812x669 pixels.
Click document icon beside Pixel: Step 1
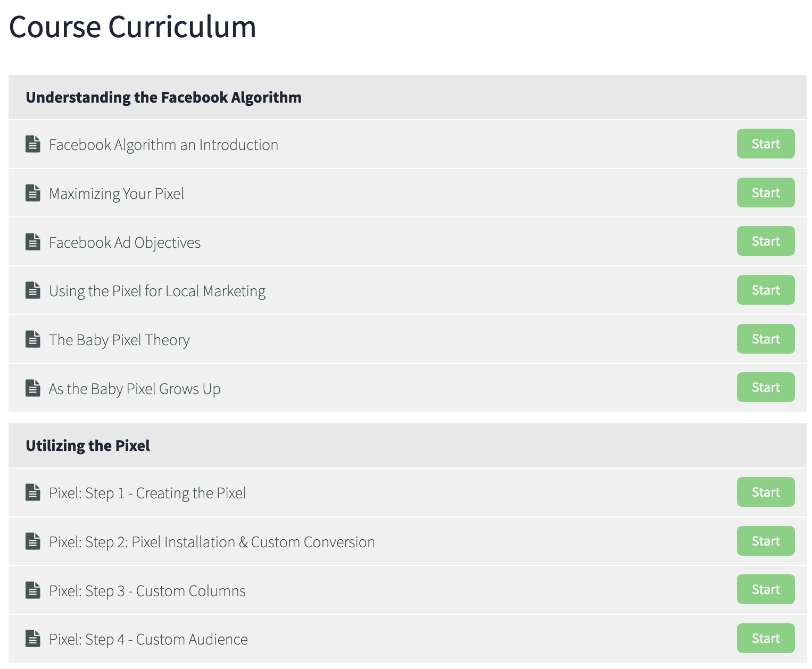point(33,492)
